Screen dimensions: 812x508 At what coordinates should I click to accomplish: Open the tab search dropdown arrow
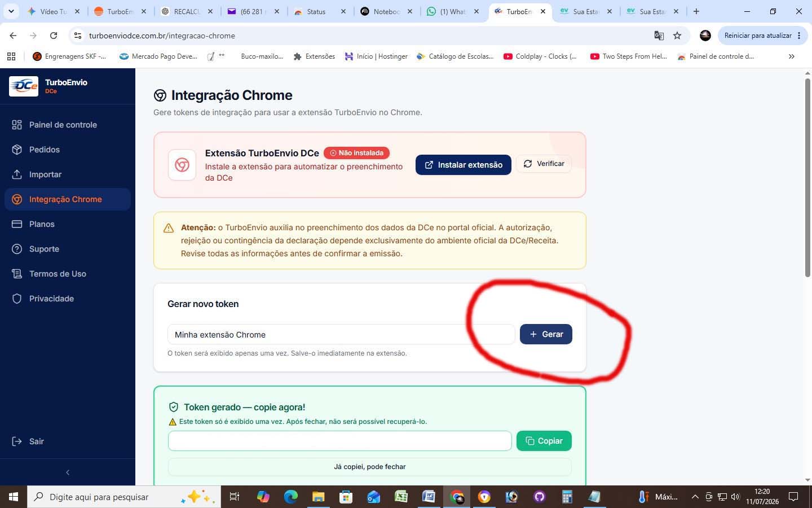(11, 11)
